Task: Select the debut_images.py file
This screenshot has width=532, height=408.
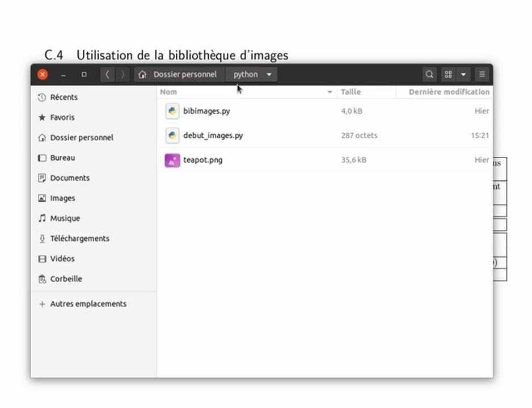Action: (213, 135)
